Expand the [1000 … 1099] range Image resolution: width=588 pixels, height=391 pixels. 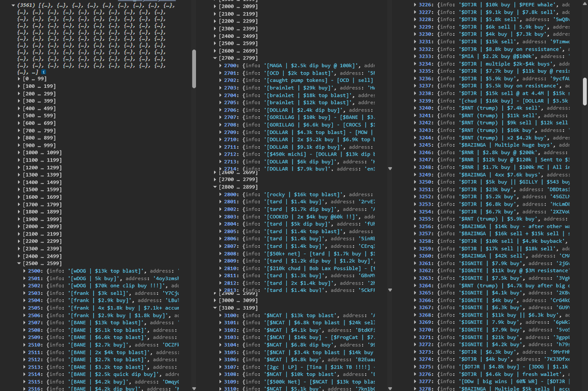[x=19, y=153]
